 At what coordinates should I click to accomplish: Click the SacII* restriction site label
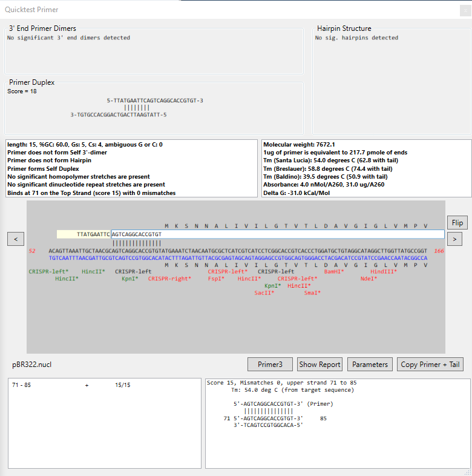264,293
